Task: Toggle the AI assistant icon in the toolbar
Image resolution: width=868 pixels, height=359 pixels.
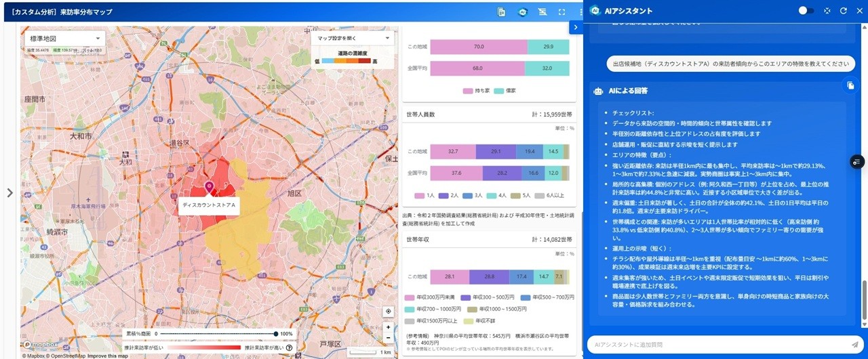Action: 522,12
